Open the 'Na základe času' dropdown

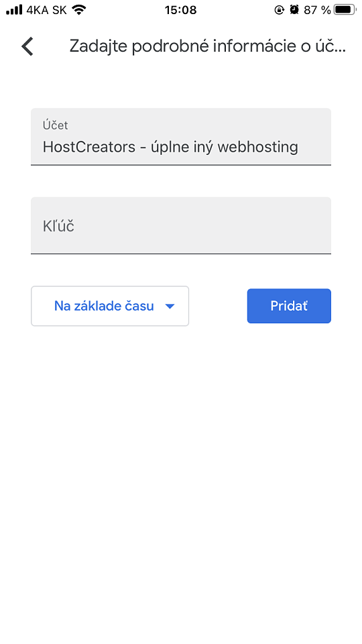click(x=110, y=306)
